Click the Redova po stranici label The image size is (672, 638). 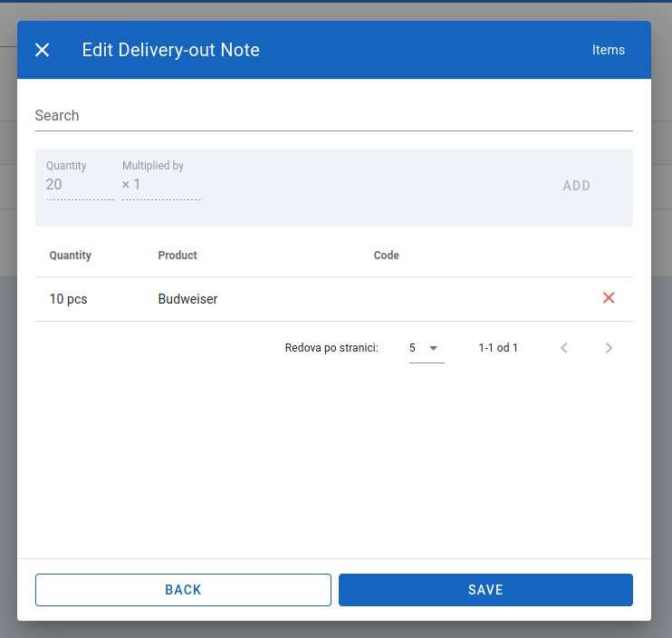331,348
